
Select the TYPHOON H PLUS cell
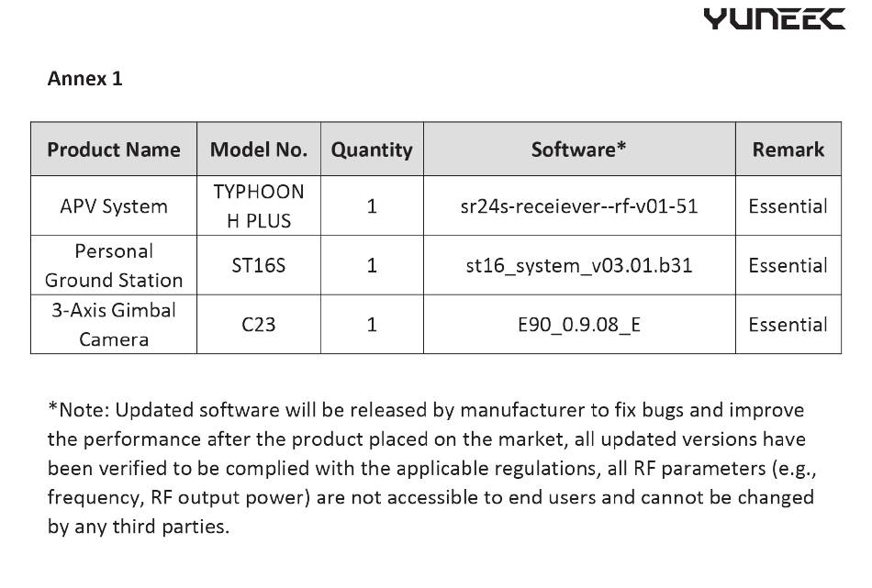tap(259, 206)
